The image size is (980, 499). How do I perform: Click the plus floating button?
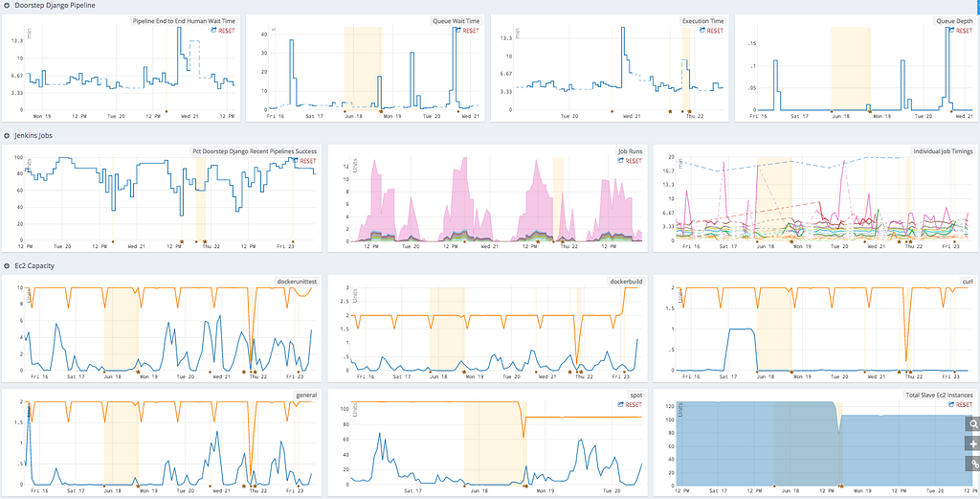point(973,444)
